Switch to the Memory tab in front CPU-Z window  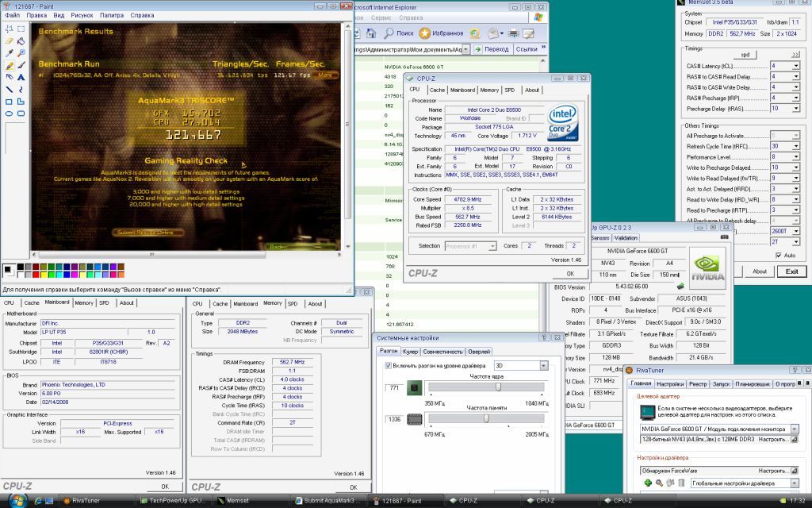489,90
